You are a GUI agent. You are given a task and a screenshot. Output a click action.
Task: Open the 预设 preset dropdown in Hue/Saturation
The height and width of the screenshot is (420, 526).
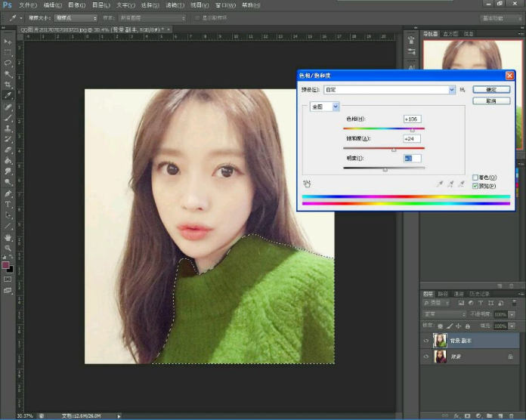(452, 89)
